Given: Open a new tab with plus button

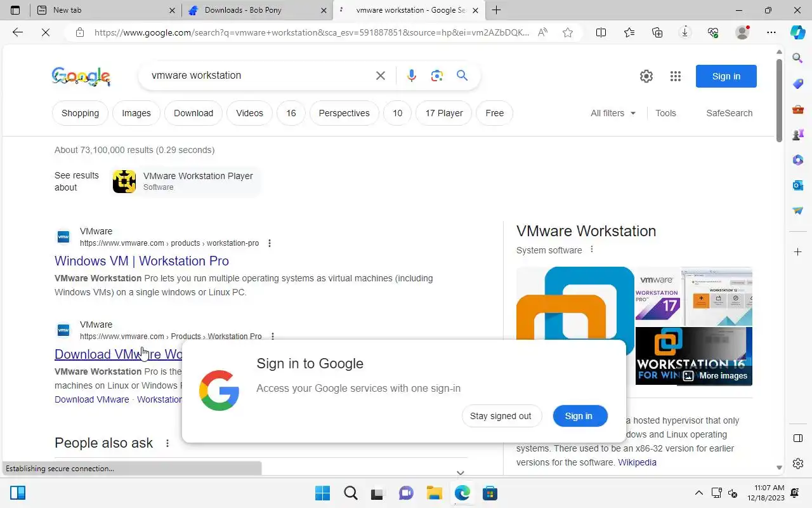Looking at the screenshot, I should [496, 10].
